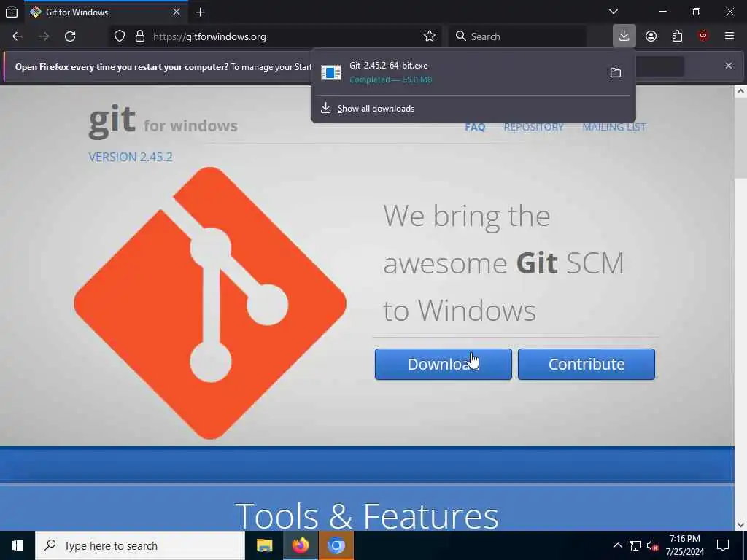Open the Firefox View button

[12, 12]
